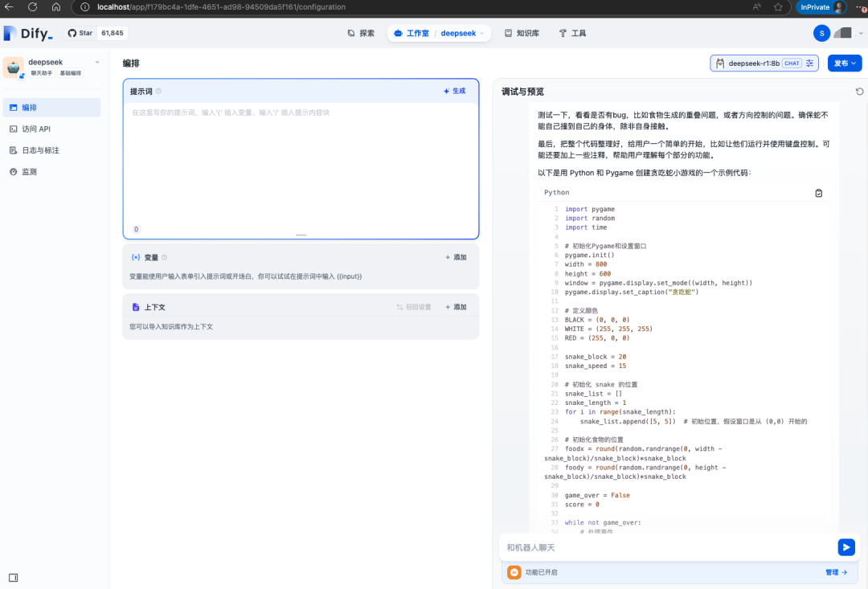This screenshot has height=589, width=868.
Task: Click 生成 to auto-generate prompt
Action: click(454, 92)
